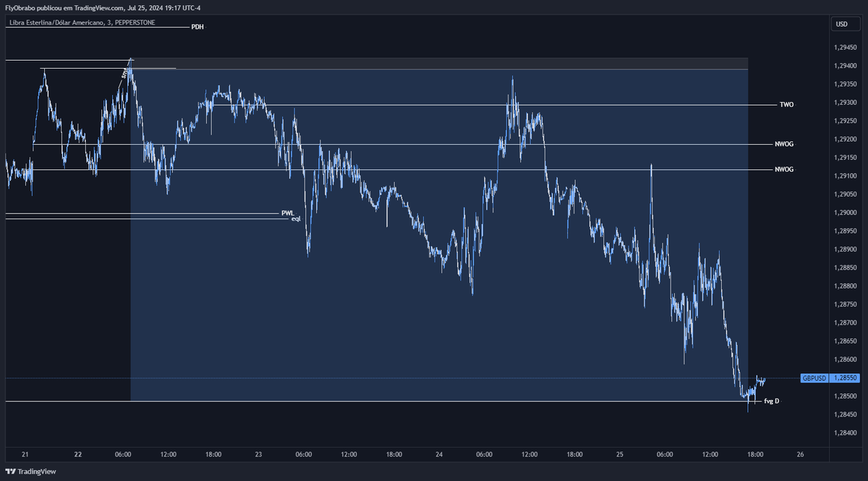The image size is (868, 481).
Task: Click the 1,29300 price axis value
Action: click(844, 103)
